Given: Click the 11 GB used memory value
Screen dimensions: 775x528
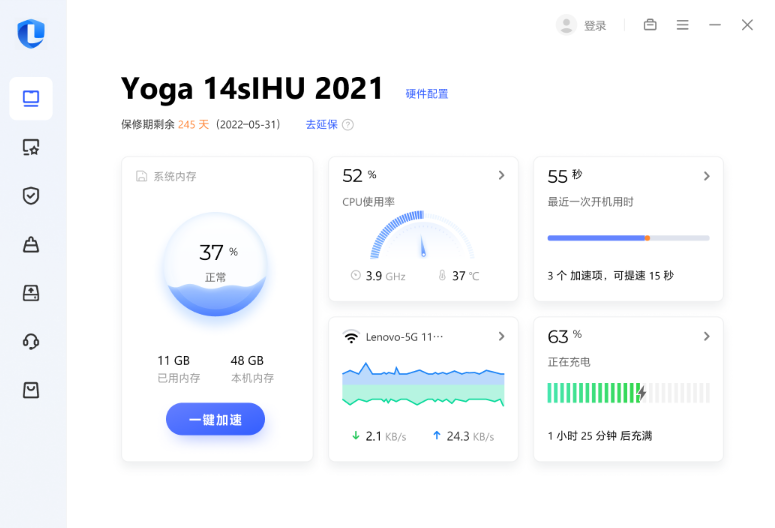Looking at the screenshot, I should click(x=173, y=360).
